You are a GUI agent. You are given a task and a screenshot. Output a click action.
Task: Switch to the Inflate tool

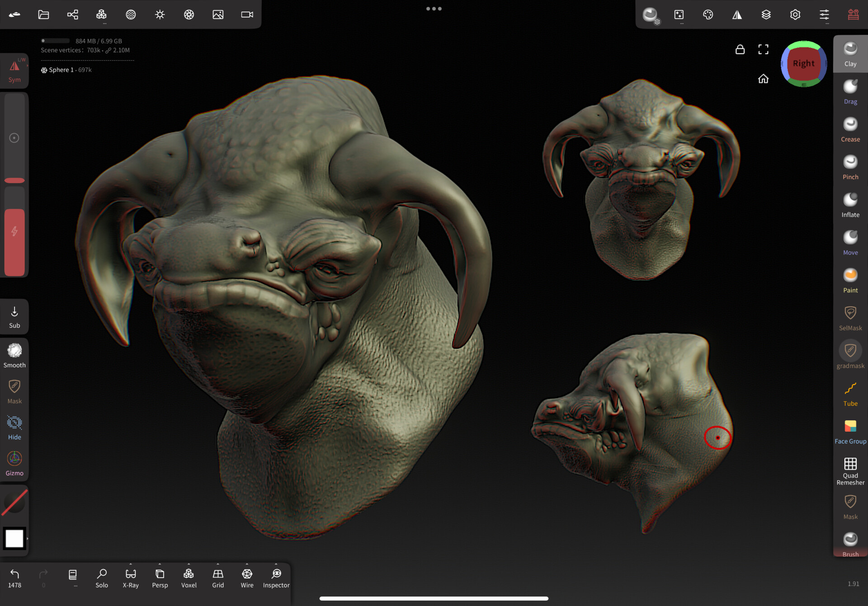tap(850, 204)
